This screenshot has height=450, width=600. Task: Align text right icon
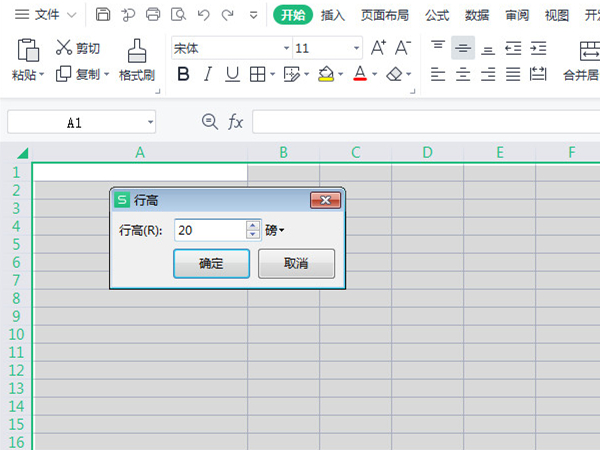click(488, 74)
